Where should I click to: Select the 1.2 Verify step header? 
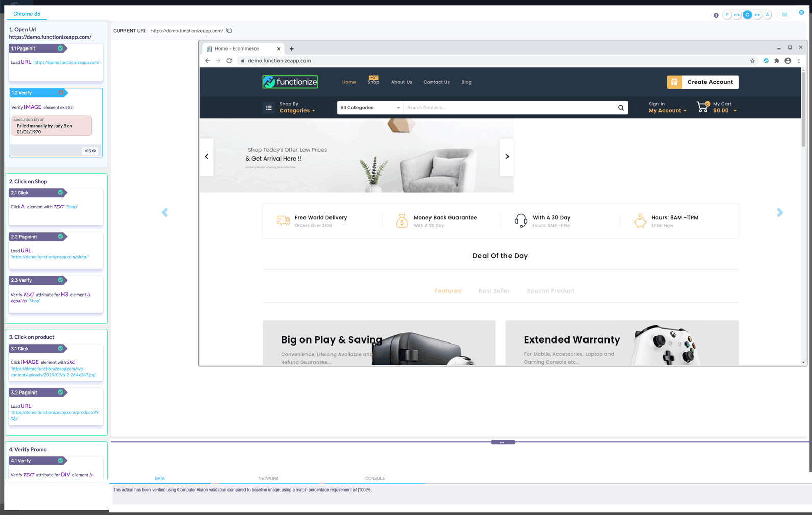pos(38,93)
